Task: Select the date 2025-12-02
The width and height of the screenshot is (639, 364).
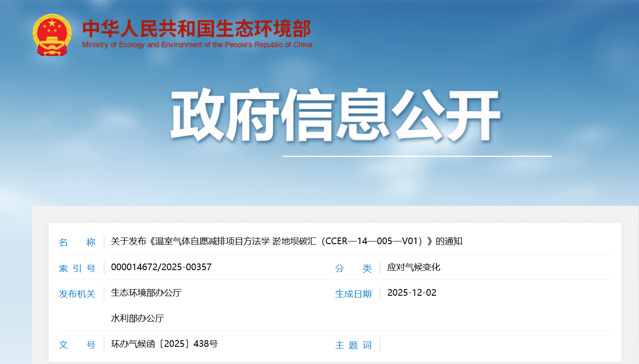Action: tap(411, 293)
